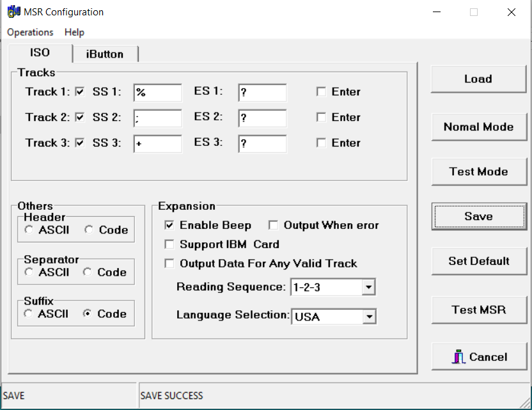Image resolution: width=532 pixels, height=410 pixels.
Task: Enable the Support IBM Card checkbox
Action: coord(169,244)
